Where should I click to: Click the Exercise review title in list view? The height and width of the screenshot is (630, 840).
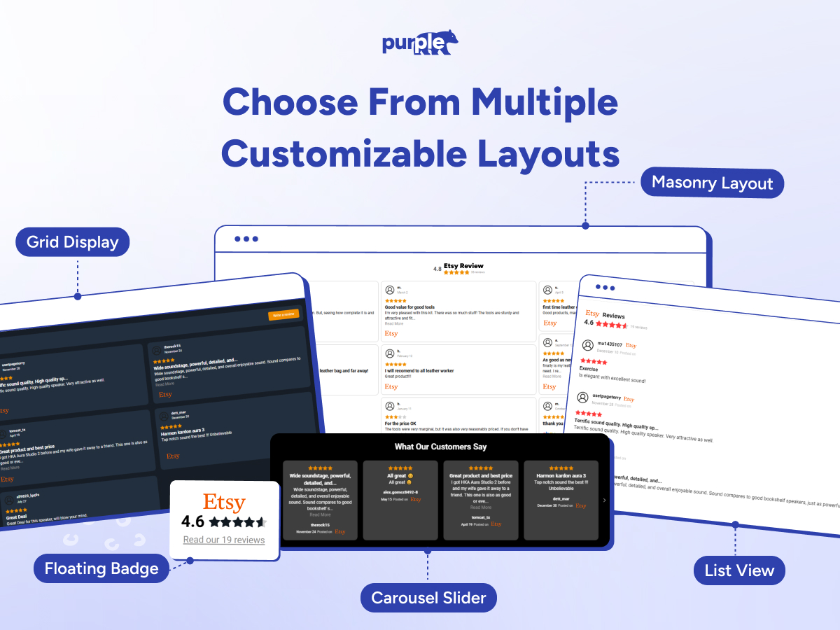point(589,368)
